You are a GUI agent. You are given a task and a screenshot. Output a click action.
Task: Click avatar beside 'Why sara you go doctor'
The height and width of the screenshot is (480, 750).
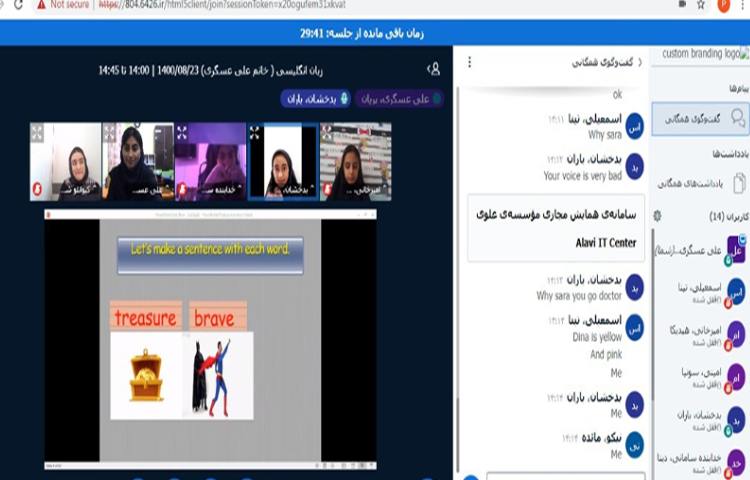tap(635, 287)
